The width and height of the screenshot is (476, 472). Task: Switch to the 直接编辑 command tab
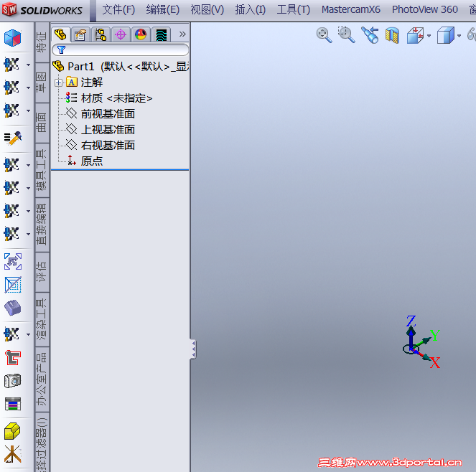click(42, 225)
